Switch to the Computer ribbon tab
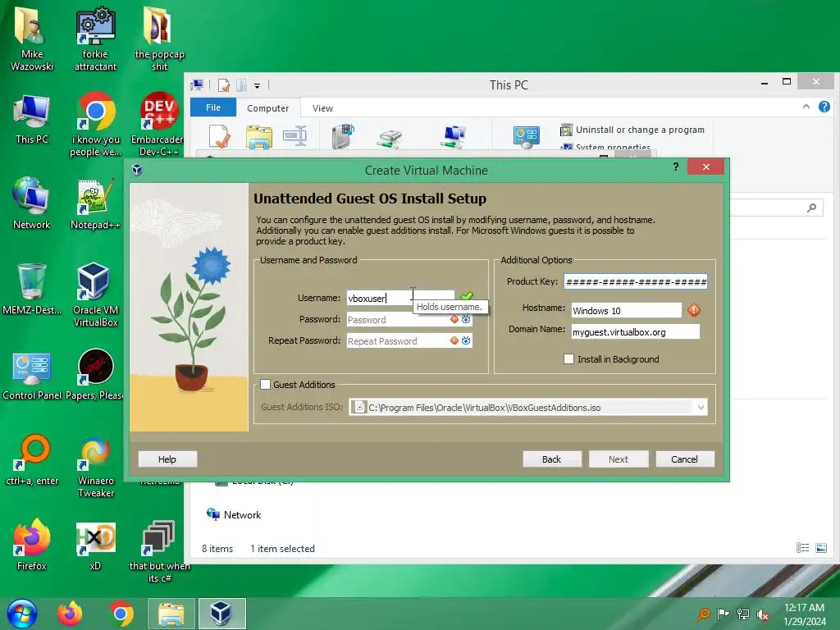The width and height of the screenshot is (840, 630). (x=268, y=108)
